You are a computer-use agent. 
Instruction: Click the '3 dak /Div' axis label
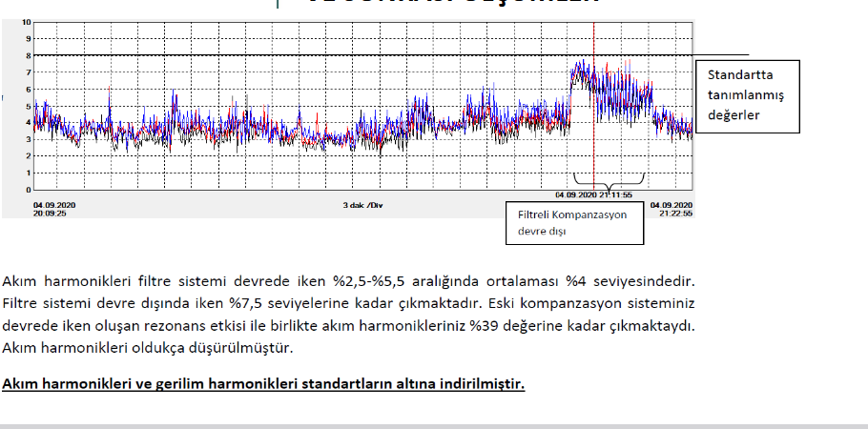pyautogui.click(x=362, y=205)
